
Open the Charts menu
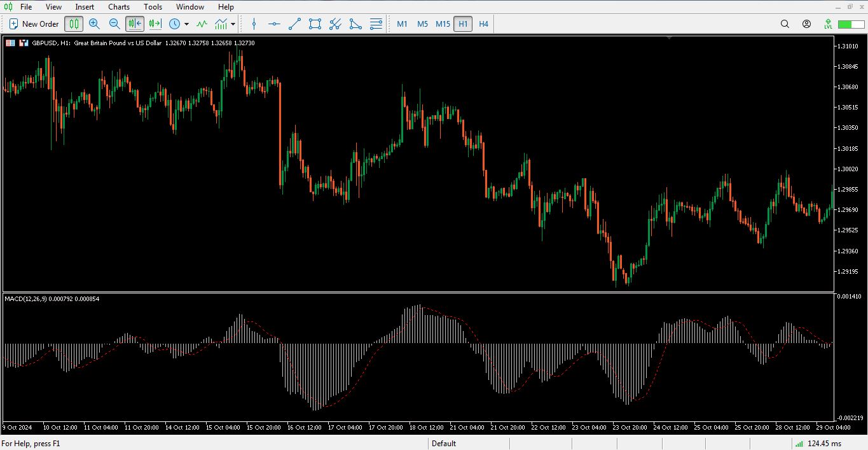point(119,7)
